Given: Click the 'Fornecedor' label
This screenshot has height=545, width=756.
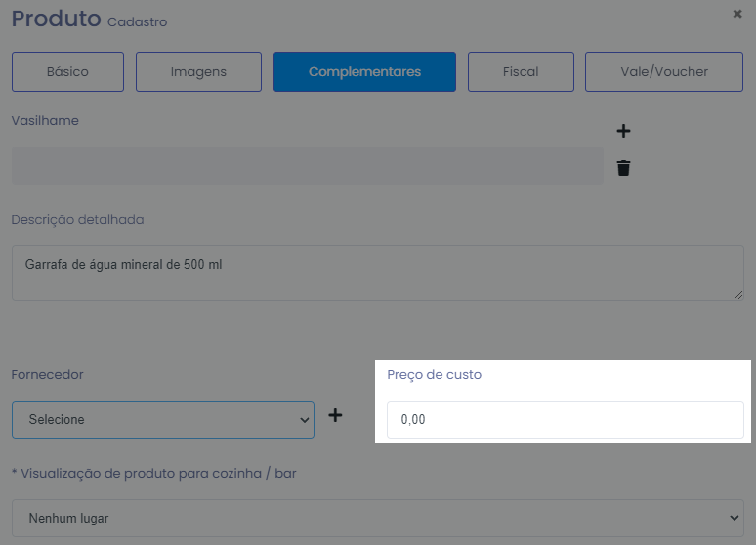Looking at the screenshot, I should pos(47,374).
